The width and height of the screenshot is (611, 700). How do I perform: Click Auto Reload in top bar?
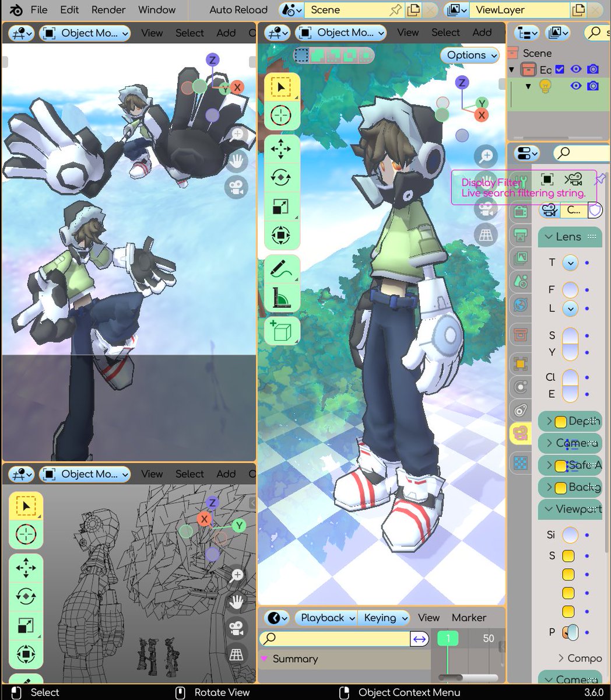pos(238,10)
